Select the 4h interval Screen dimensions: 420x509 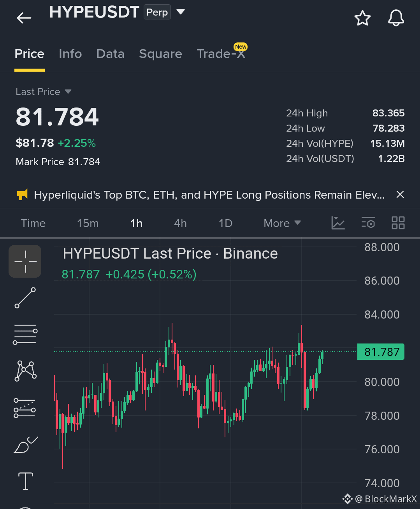(180, 223)
